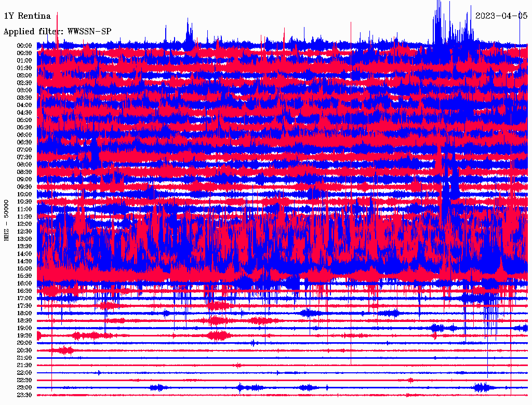This screenshot has width=532, height=405.
Task: Click 'Applied filter: WWSSN-SP' label
Action: point(57,32)
